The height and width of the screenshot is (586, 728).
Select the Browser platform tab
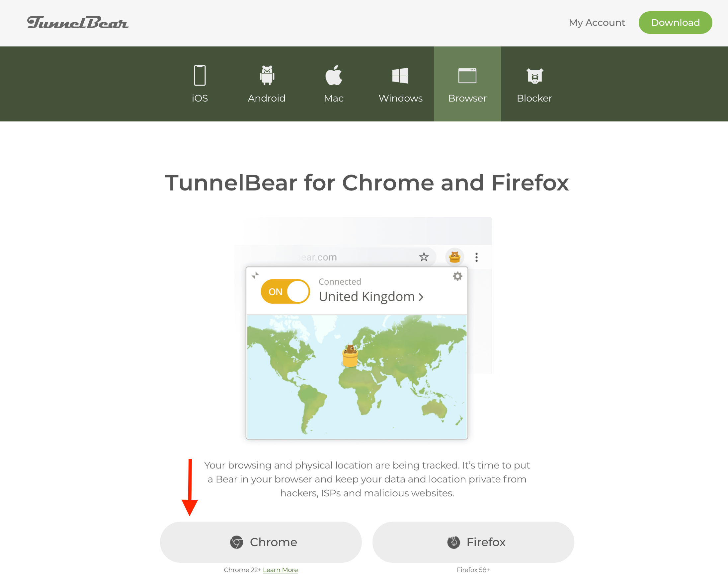(467, 84)
